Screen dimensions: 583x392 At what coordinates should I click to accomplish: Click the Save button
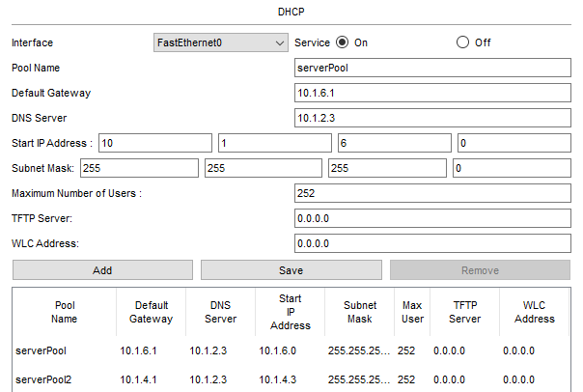291,270
